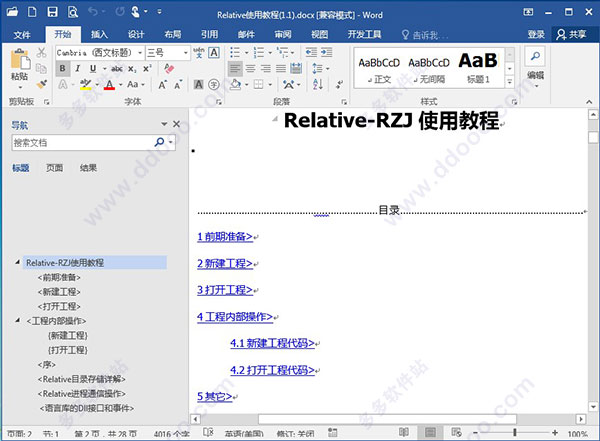Collapse the <工程内部操作> heading in navigation
600x441 pixels.
pos(17,320)
